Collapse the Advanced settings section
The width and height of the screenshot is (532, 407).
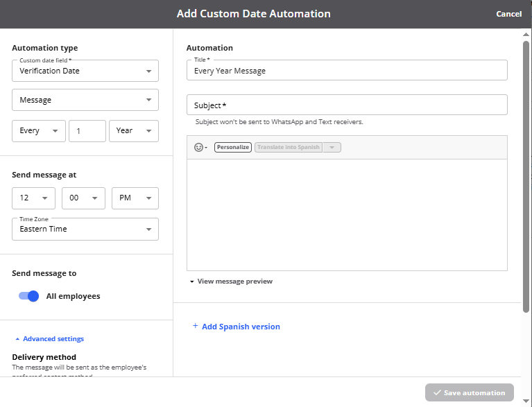(49, 339)
